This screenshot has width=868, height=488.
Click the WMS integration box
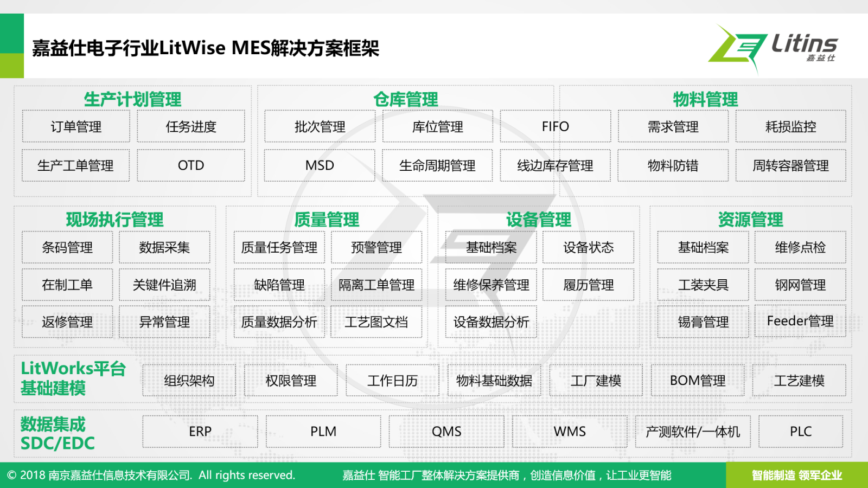coord(570,432)
